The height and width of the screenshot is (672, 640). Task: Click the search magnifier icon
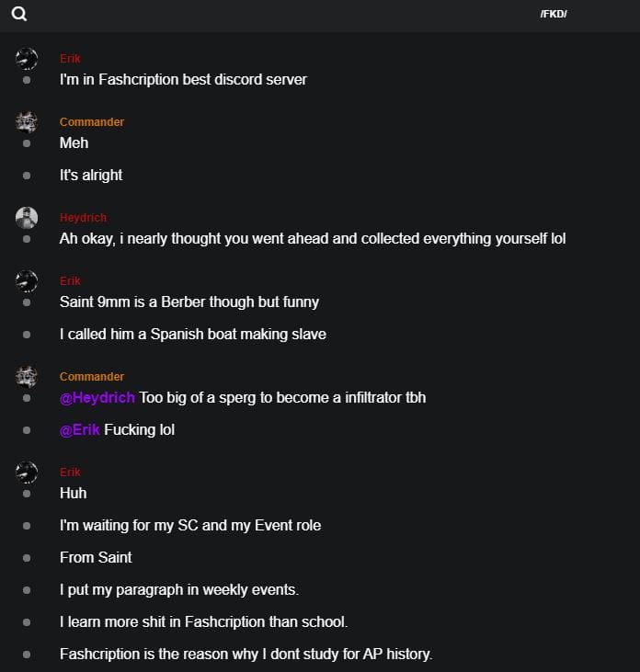19,14
